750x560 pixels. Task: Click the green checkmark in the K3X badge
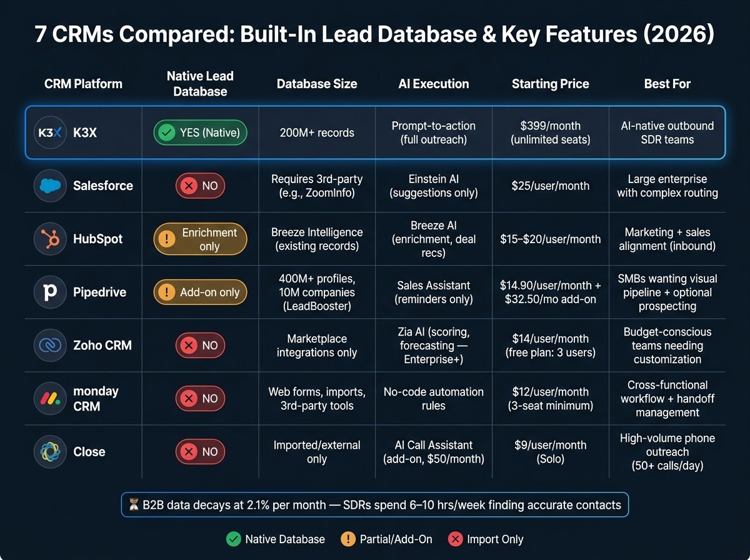pyautogui.click(x=167, y=132)
